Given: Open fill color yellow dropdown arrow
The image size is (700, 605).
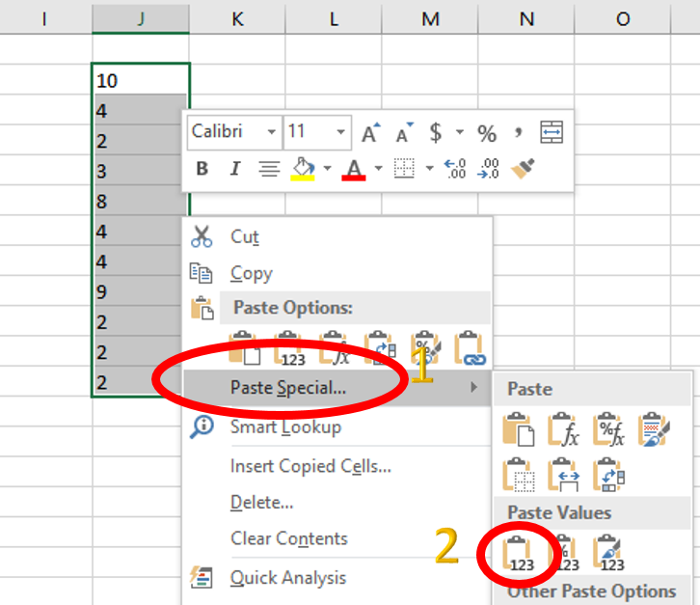Looking at the screenshot, I should point(326,169).
